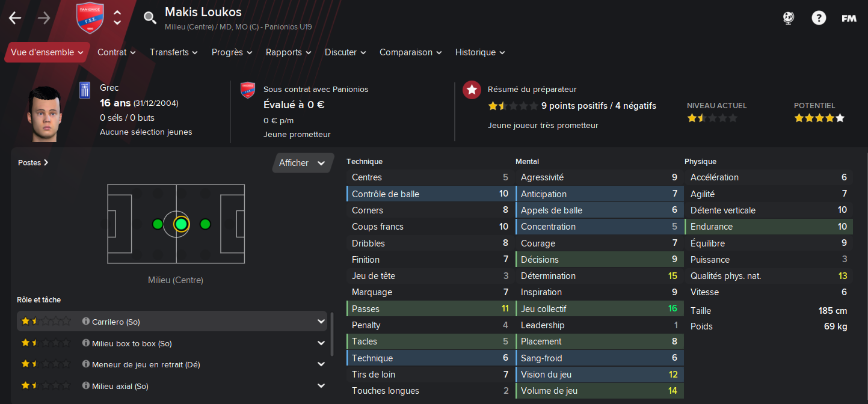Open the world globe icon
The image size is (868, 404).
(x=789, y=18)
